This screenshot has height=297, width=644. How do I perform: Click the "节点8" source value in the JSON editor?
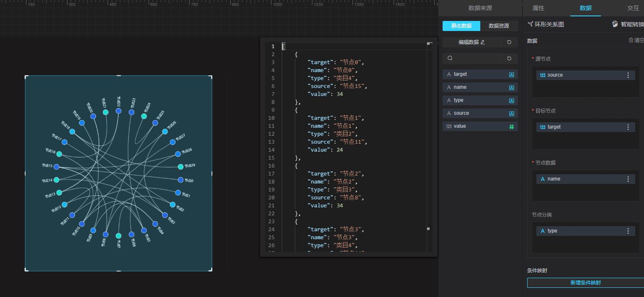coord(350,198)
